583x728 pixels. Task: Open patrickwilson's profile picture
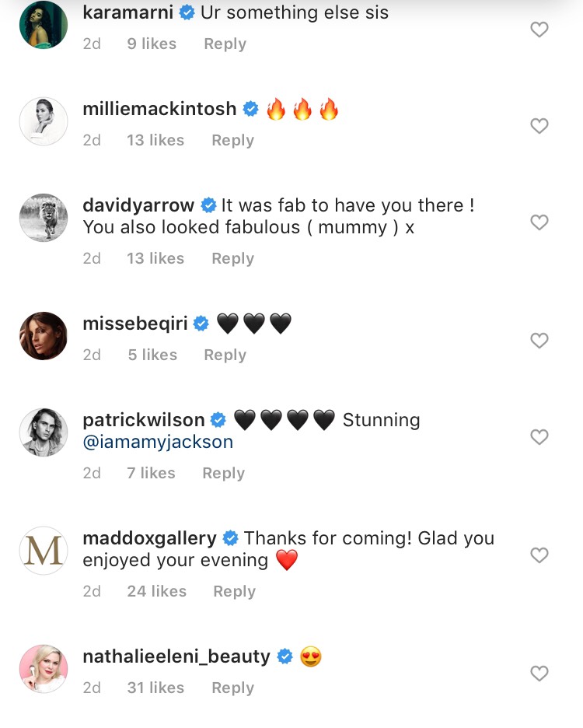click(x=44, y=432)
